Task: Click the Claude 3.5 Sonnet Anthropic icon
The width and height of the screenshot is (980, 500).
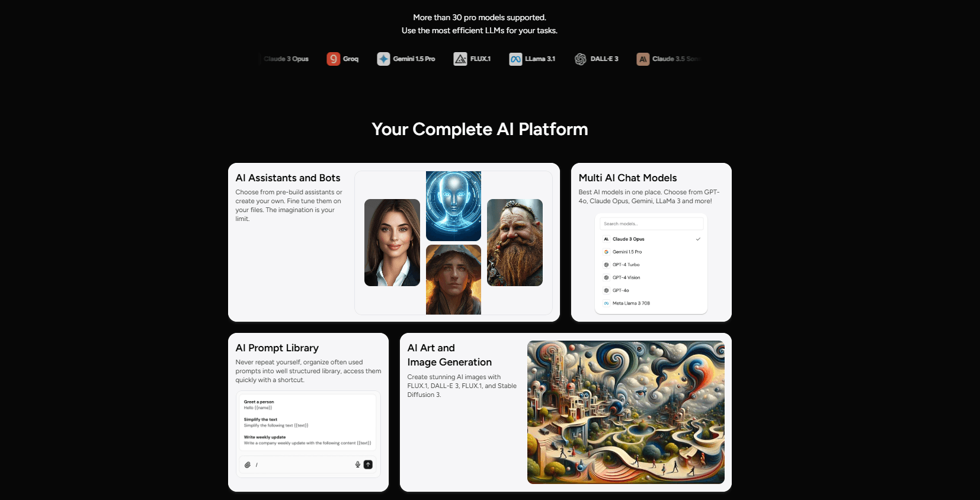Action: 643,59
